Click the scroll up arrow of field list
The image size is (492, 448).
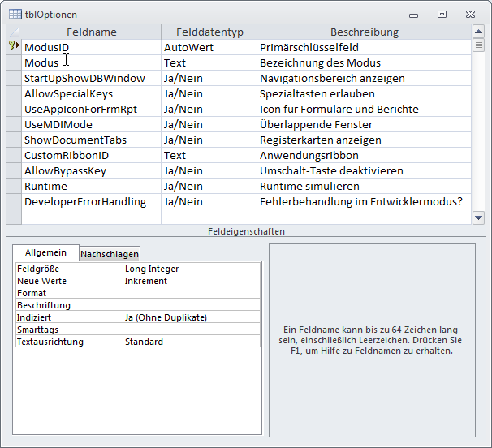479,32
